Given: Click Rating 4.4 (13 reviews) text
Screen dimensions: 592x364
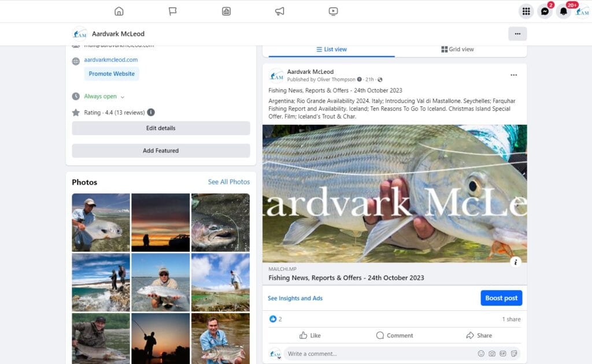Looking at the screenshot, I should click(x=114, y=113).
